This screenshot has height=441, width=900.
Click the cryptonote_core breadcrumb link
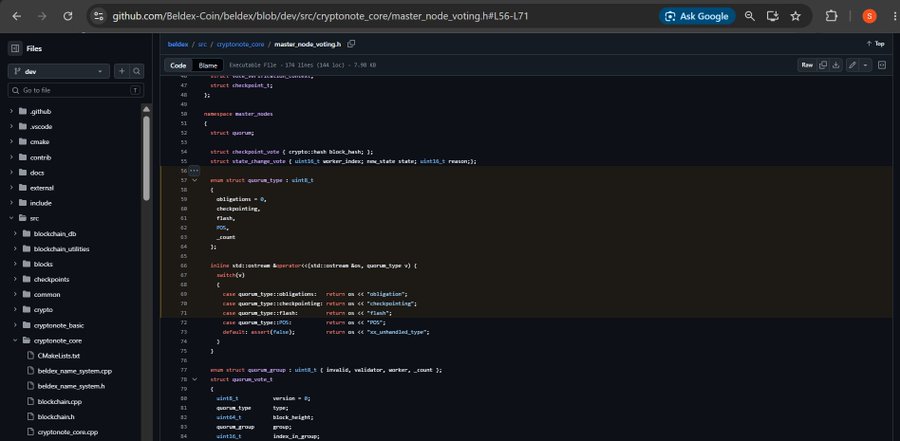240,44
